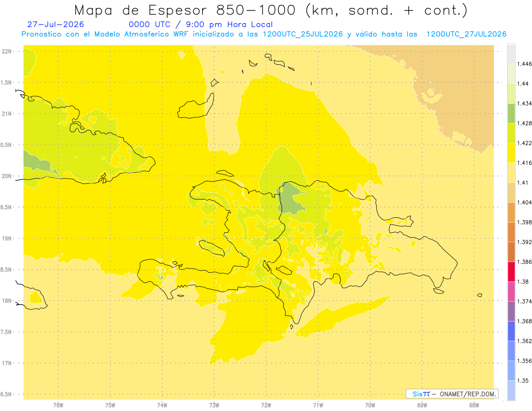This screenshot has width=532, height=411.
Task: Click the 74W longitude label
Action: pos(162,405)
